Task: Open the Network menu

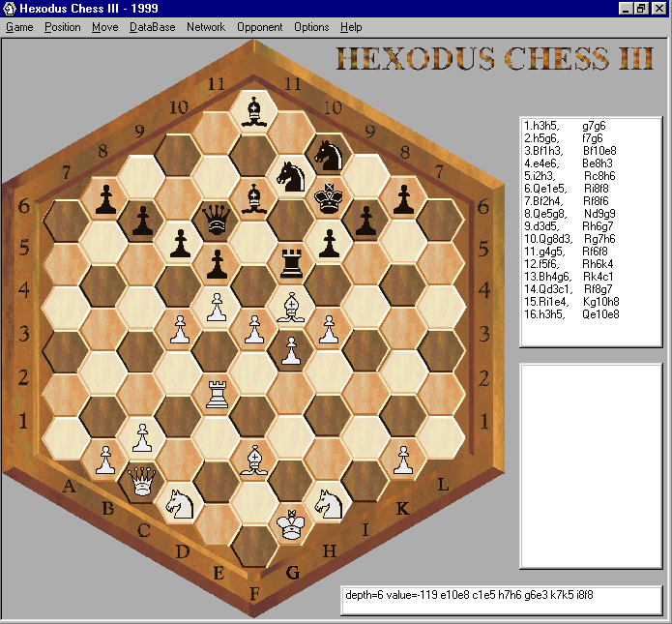Action: coord(206,27)
